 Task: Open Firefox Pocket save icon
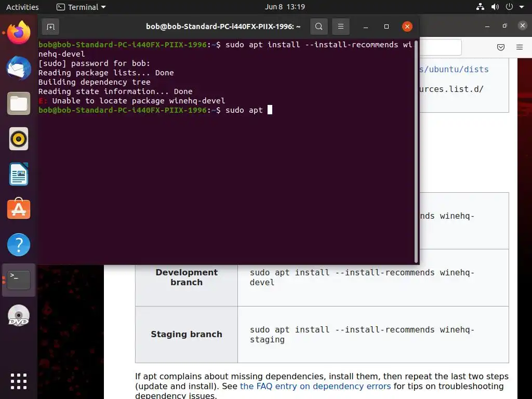501,47
